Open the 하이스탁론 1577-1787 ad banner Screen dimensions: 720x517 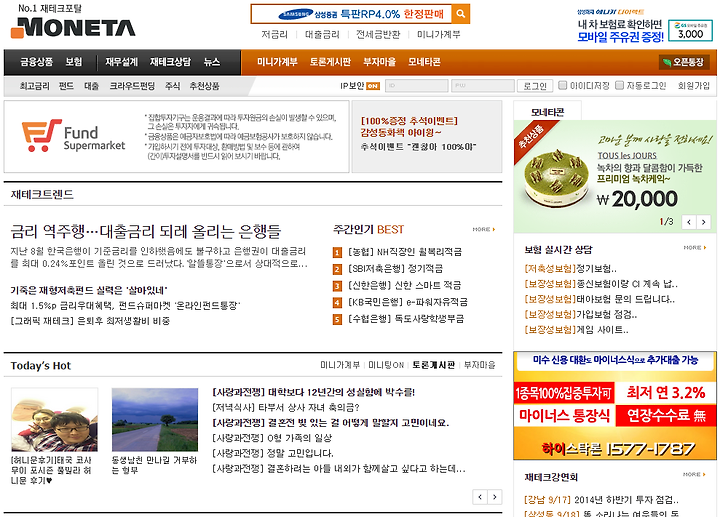click(615, 405)
